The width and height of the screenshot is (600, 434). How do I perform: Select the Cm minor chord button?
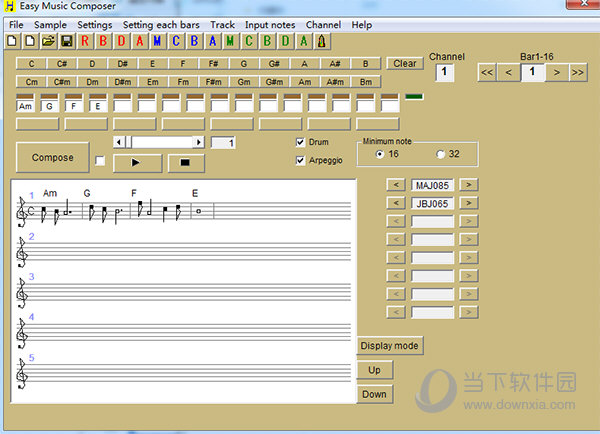(x=31, y=82)
